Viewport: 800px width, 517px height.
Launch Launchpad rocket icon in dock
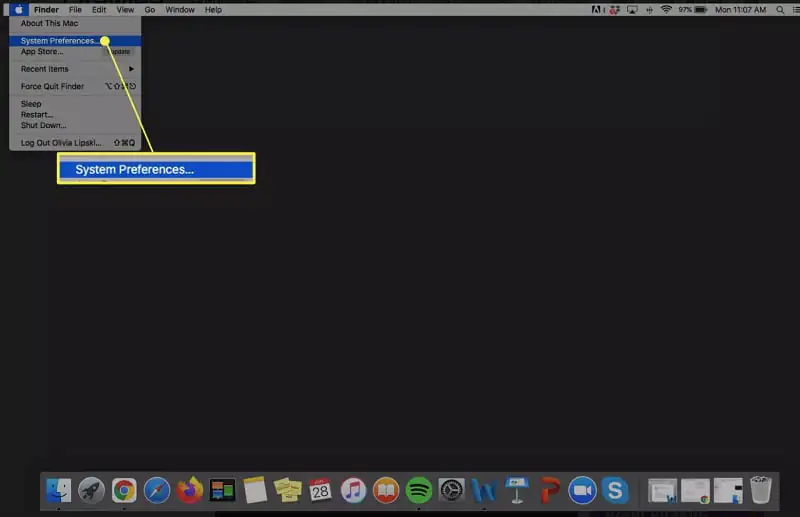(91, 490)
